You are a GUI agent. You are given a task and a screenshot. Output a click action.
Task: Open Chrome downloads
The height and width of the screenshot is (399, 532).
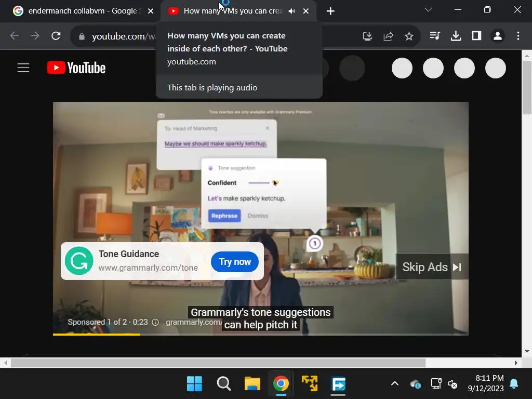pos(456,36)
